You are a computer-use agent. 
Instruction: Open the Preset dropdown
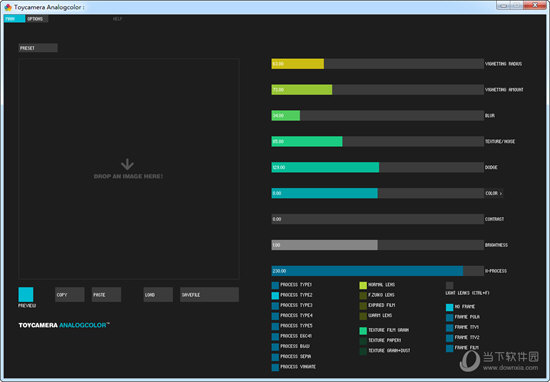point(38,48)
